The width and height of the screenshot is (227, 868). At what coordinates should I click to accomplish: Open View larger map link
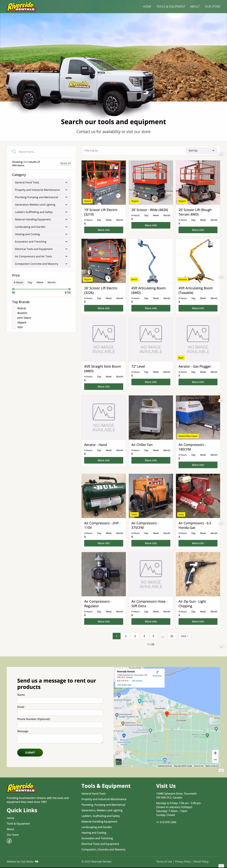[x=124, y=685]
